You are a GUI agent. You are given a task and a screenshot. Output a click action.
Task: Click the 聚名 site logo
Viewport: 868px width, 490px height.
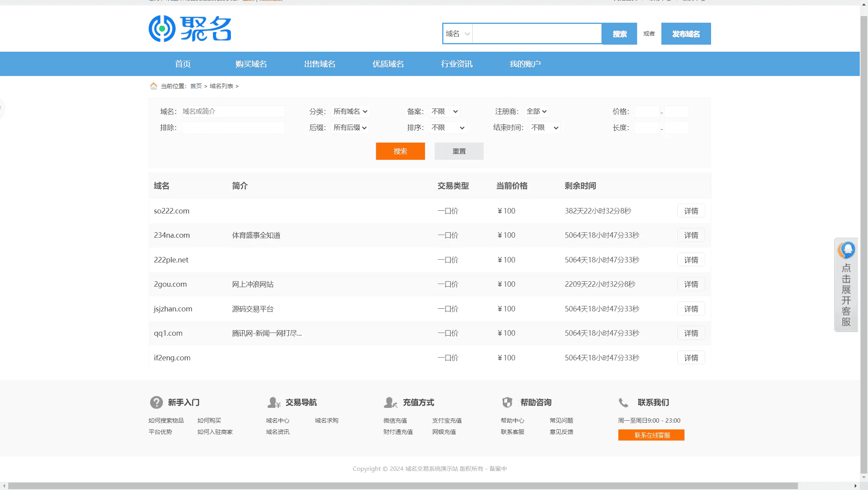(190, 29)
